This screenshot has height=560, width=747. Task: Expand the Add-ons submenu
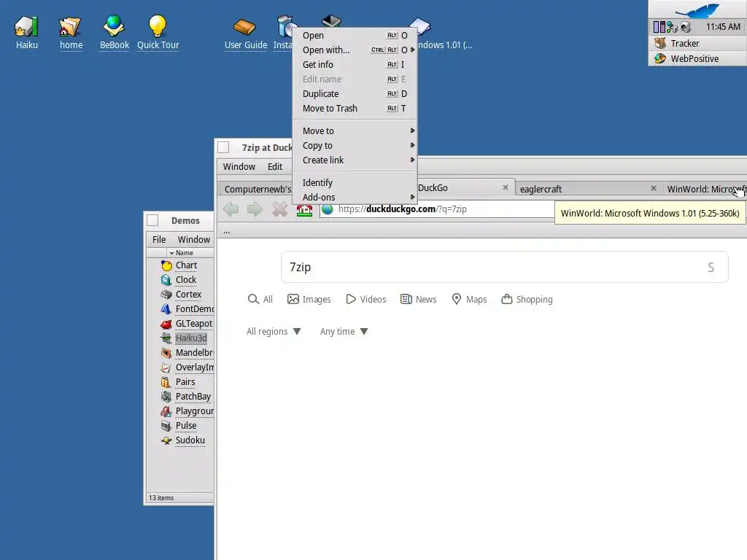(x=355, y=197)
